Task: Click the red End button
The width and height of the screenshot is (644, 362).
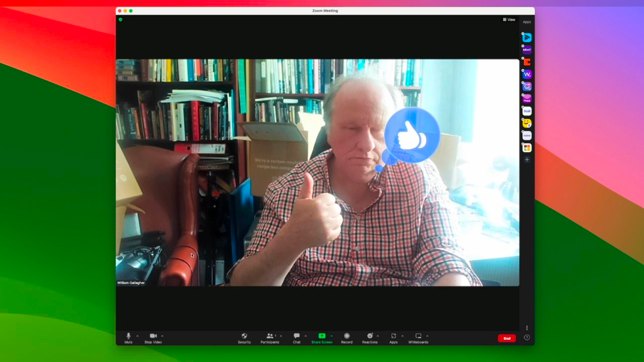Action: (x=506, y=338)
